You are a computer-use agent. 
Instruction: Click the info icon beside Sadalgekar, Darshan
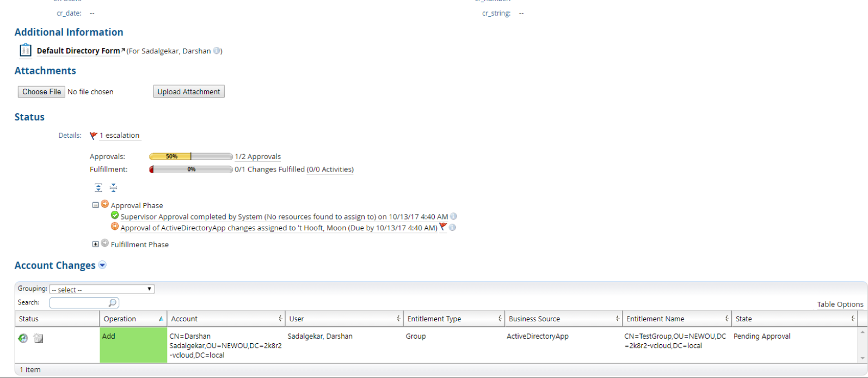coord(217,51)
